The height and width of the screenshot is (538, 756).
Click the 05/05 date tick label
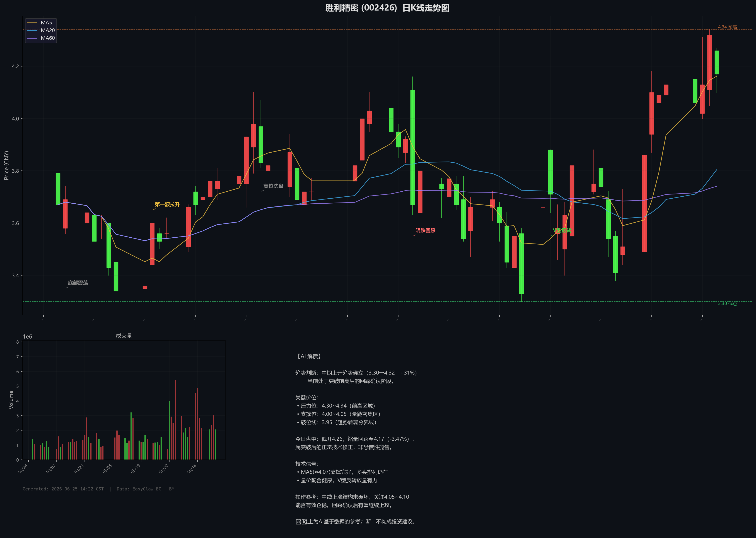click(107, 469)
